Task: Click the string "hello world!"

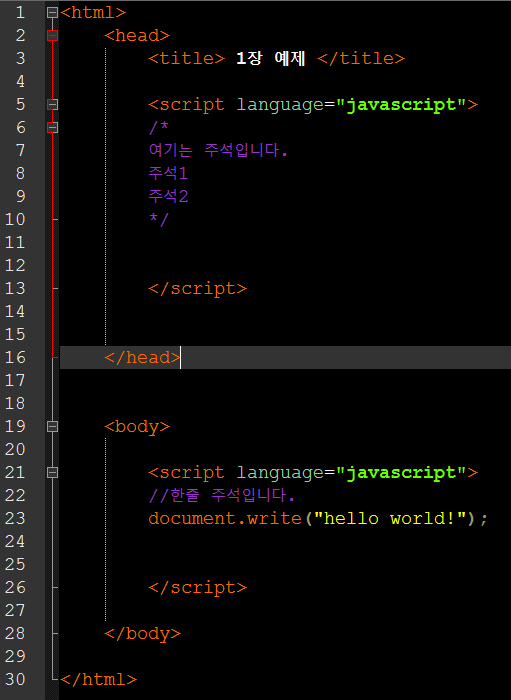Action: coord(390,518)
